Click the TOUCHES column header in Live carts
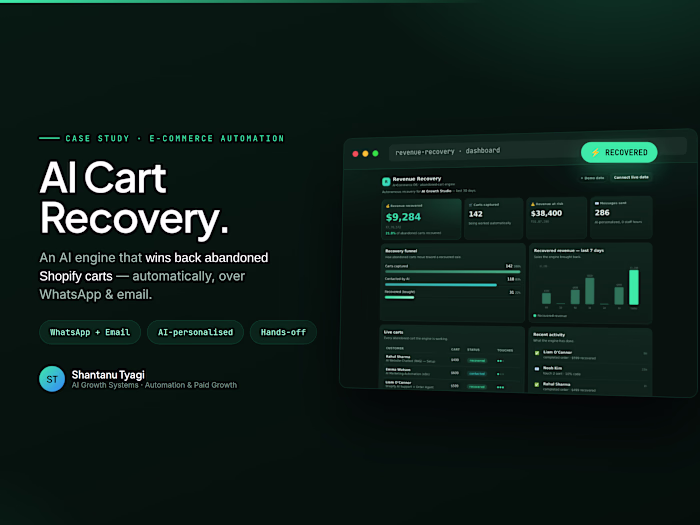The width and height of the screenshot is (700, 525). pos(505,350)
